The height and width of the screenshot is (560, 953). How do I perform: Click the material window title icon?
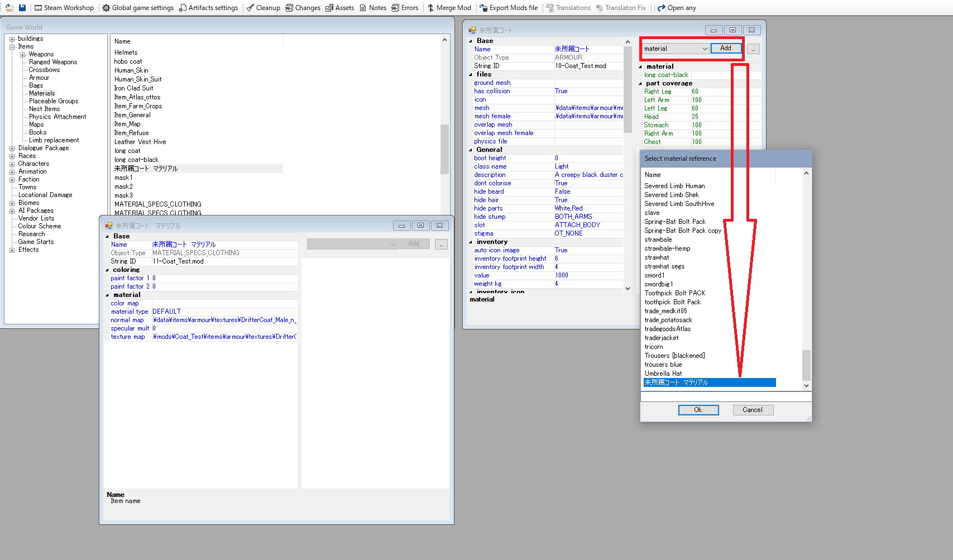point(109,226)
